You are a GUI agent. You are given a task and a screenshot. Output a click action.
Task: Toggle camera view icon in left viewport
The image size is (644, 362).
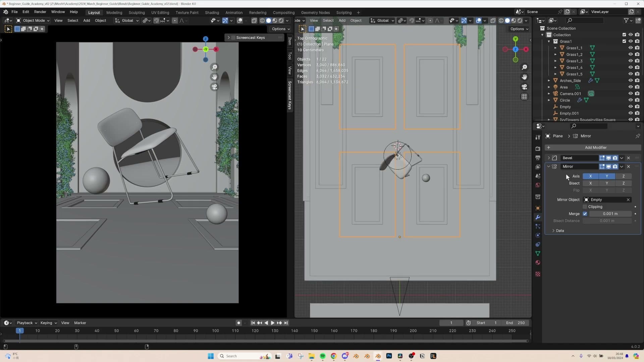pos(214,87)
